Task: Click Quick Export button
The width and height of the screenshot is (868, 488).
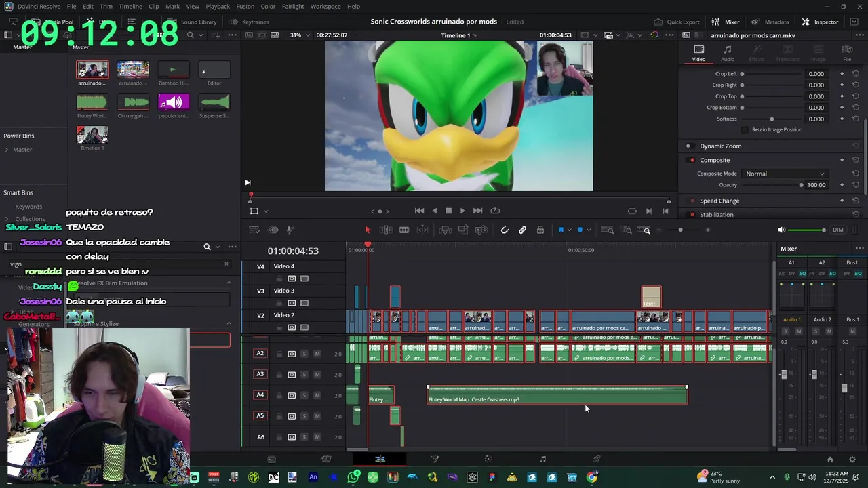Action: point(677,22)
